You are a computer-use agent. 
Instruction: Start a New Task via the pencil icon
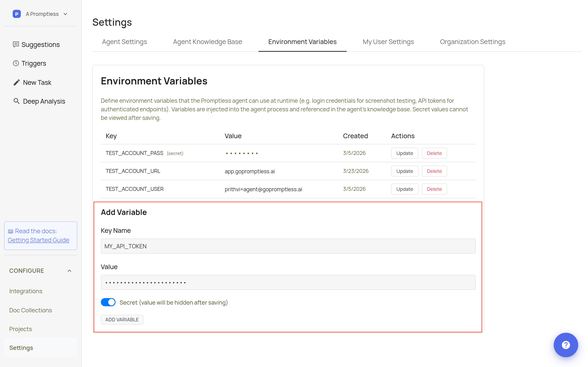16,82
